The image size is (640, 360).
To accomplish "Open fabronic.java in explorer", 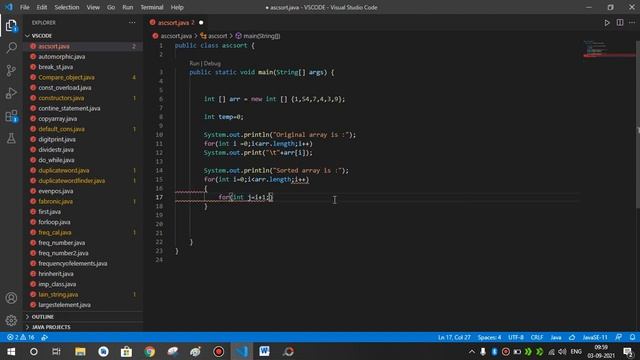I will pyautogui.click(x=83, y=201).
